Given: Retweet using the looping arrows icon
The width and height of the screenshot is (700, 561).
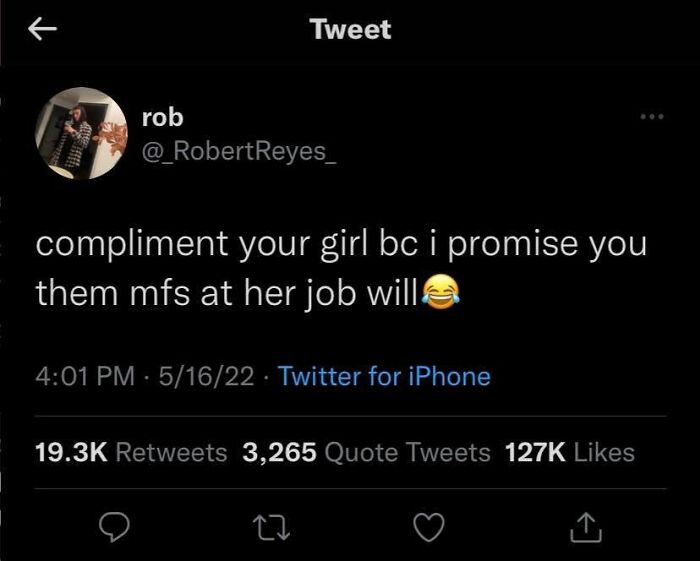Looking at the screenshot, I should point(271,527).
